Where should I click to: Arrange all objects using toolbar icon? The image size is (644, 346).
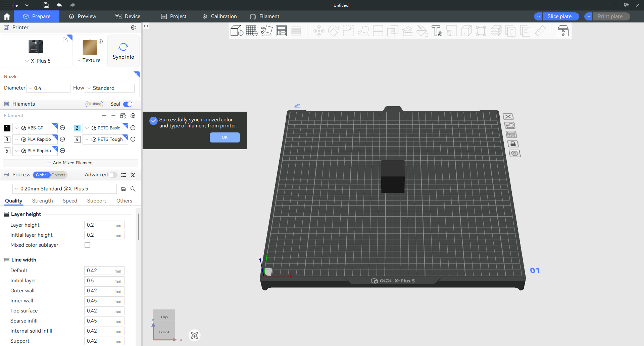click(281, 31)
